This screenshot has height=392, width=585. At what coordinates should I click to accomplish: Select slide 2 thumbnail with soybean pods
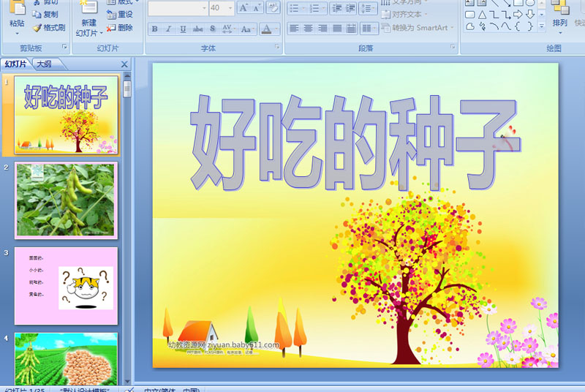66,200
